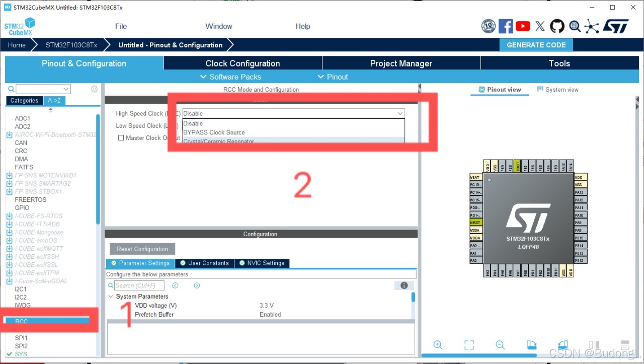The height and width of the screenshot is (364, 644).
Task: Click the download icon beside FP-SNS-SMARTAG2
Action: click(10, 183)
